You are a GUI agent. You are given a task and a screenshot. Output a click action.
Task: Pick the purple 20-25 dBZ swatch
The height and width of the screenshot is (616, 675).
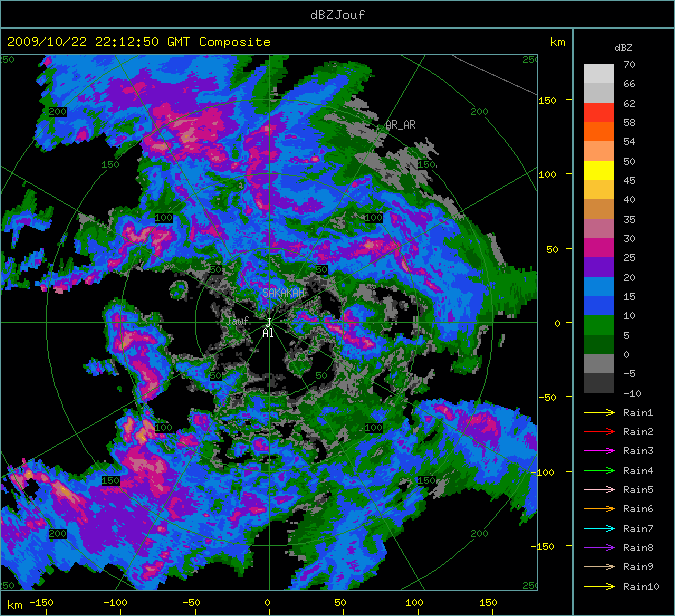pyautogui.click(x=599, y=267)
